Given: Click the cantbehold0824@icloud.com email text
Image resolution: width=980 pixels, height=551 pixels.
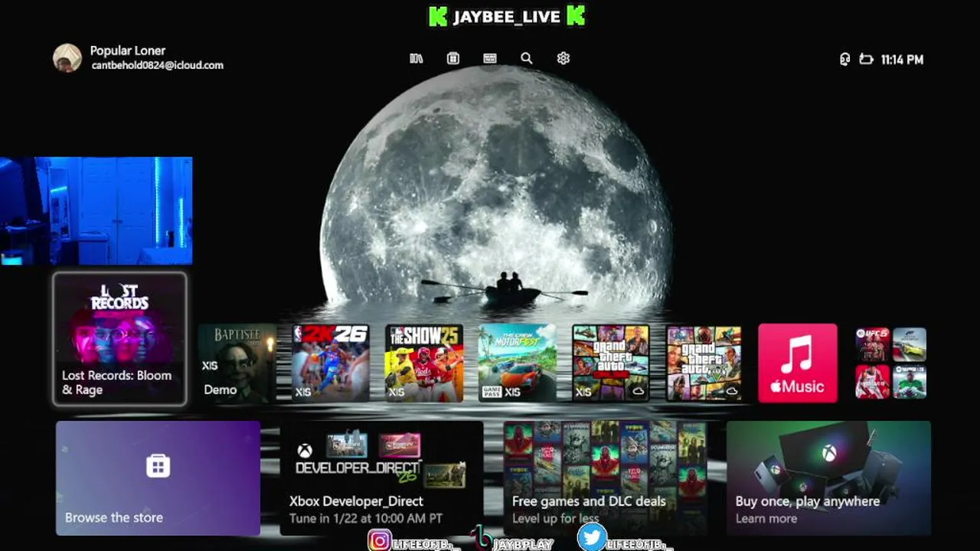Looking at the screenshot, I should click(158, 66).
